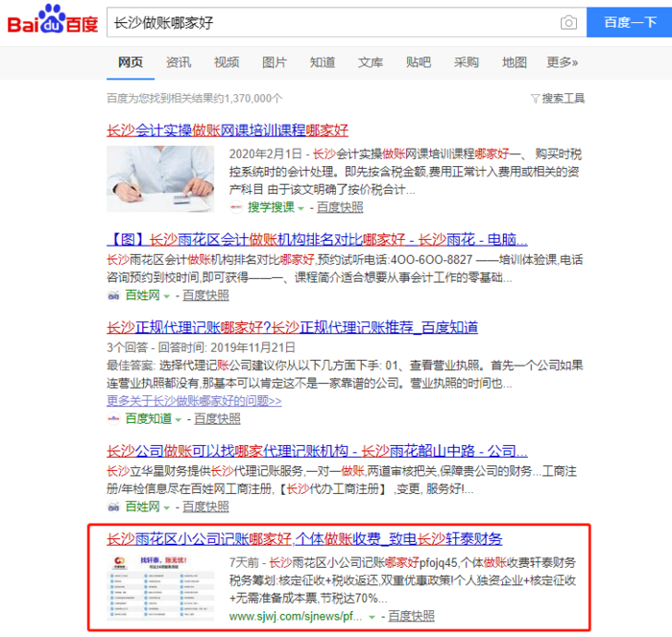Open camera image search icon
The image size is (672, 637).
click(568, 22)
